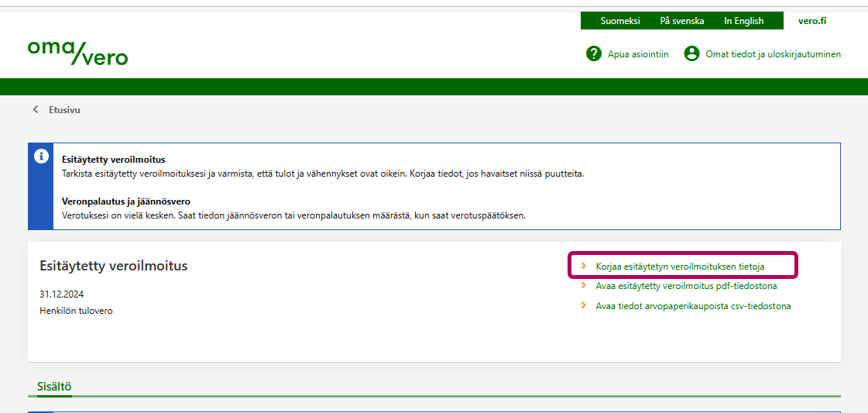Screen dimensions: 868x413
Task: Click the user profile icon
Action: coord(691,53)
